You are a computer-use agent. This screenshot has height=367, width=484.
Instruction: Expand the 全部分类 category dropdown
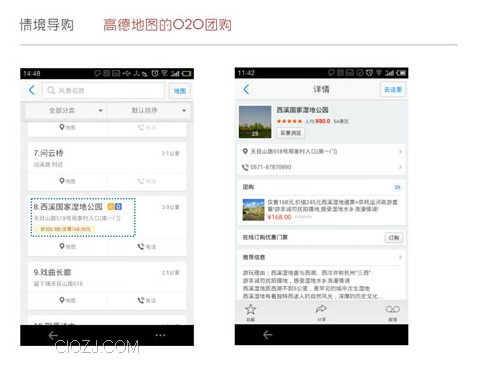pos(66,110)
